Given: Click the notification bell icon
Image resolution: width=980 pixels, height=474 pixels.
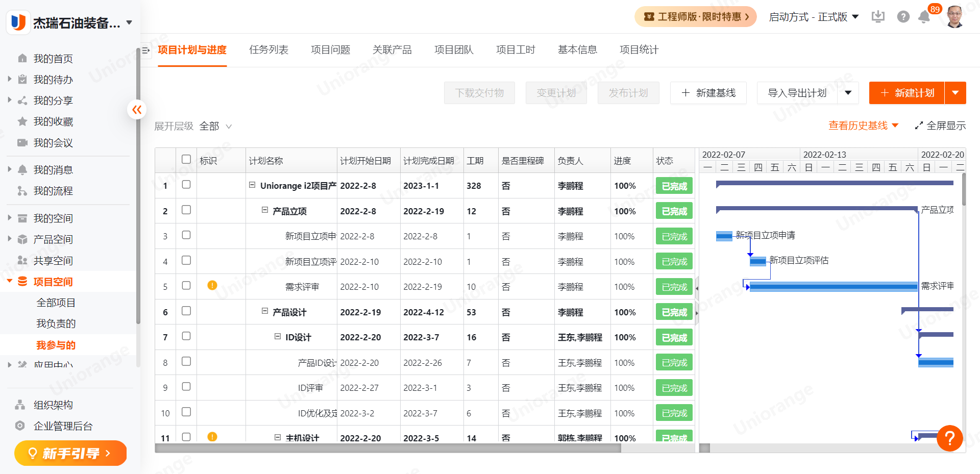Looking at the screenshot, I should (924, 17).
